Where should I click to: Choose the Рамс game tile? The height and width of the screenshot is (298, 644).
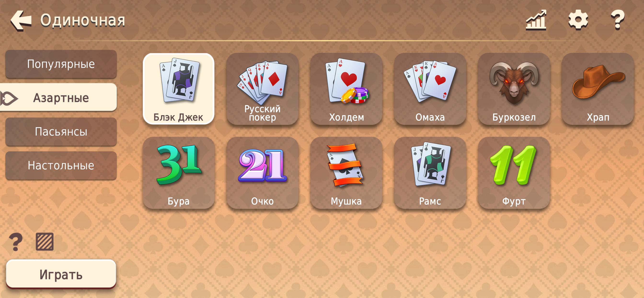point(430,173)
